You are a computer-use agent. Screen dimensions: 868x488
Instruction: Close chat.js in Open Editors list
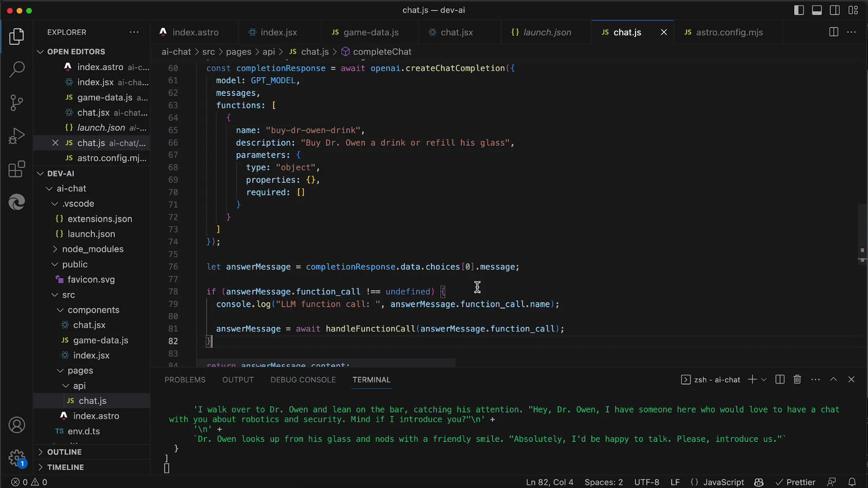coord(55,143)
